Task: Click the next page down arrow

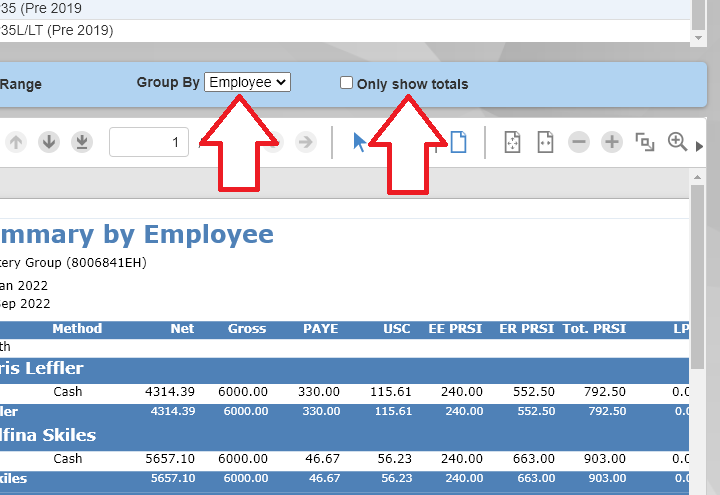Action: point(49,142)
